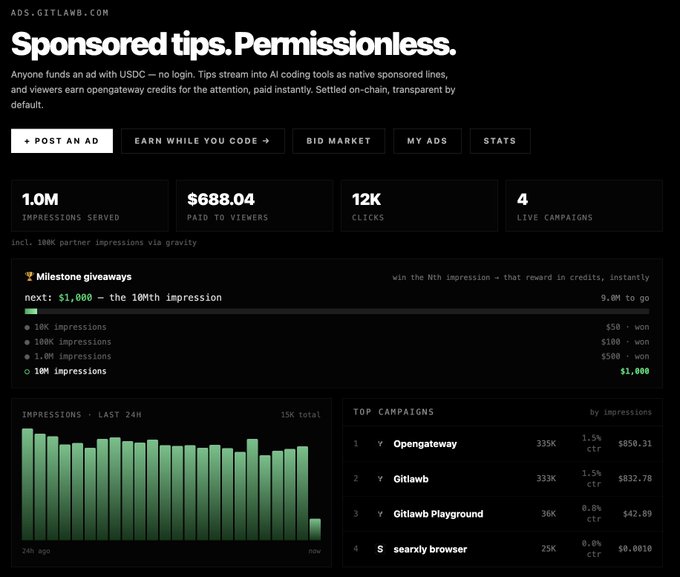Open the searxly browser campaign
This screenshot has height=577, width=680.
pos(430,549)
